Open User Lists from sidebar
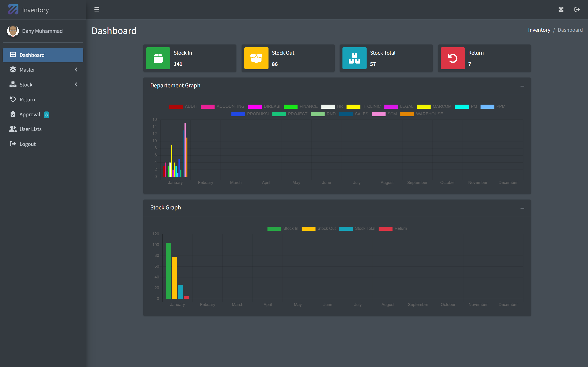The width and height of the screenshot is (588, 367). tap(30, 129)
